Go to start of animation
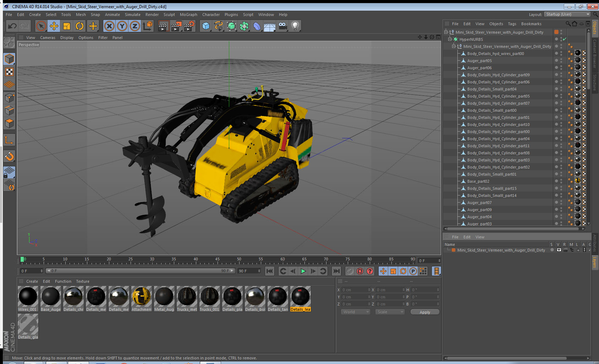599x364 pixels. (x=270, y=271)
